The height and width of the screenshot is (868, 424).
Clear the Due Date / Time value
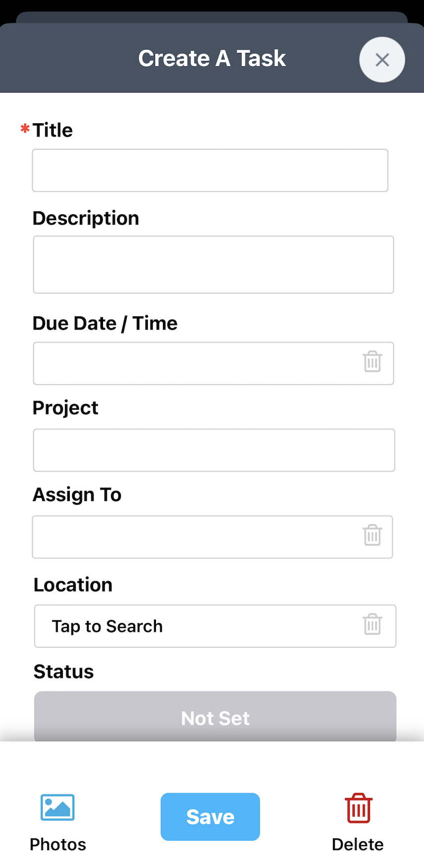[x=372, y=362]
